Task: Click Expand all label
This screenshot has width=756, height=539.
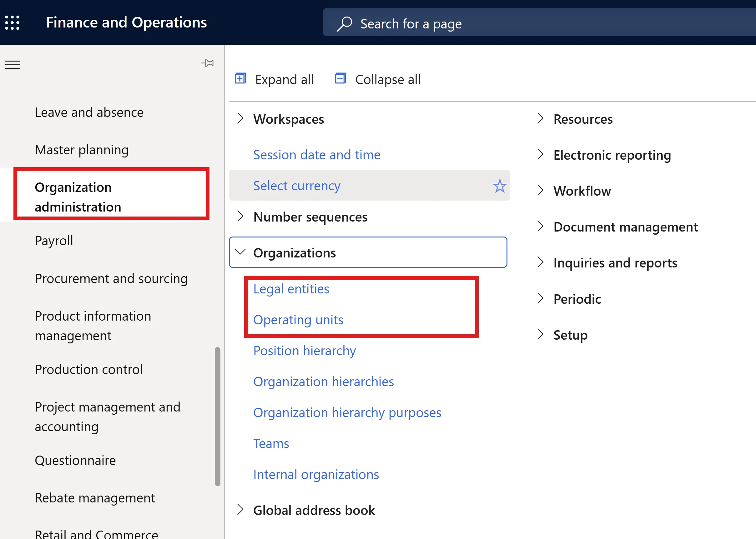Action: [284, 80]
